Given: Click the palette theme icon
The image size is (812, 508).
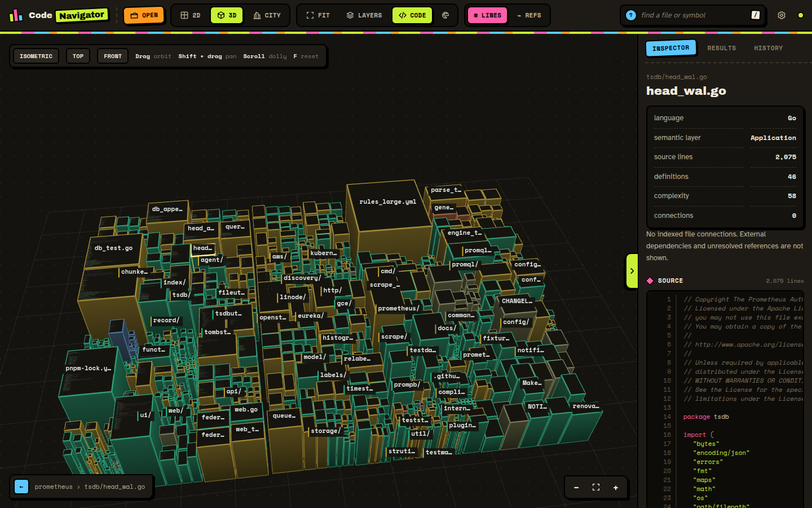Looking at the screenshot, I should pos(445,15).
